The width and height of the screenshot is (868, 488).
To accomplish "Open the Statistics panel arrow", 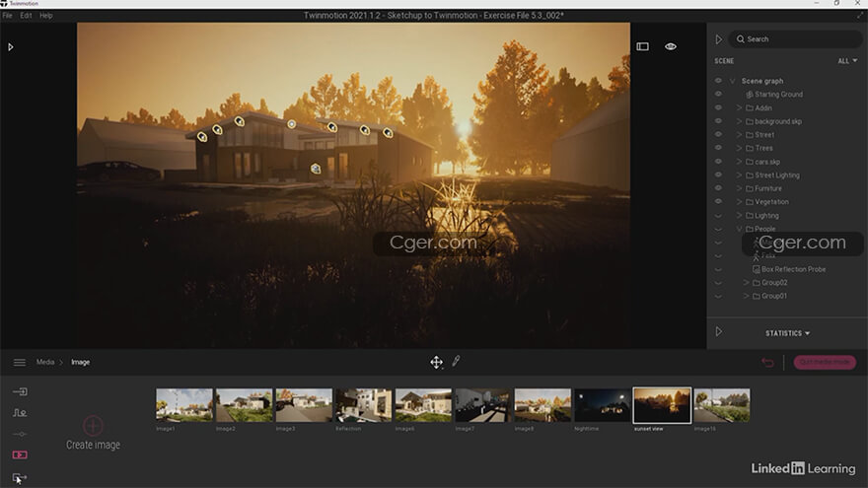I will coord(718,332).
